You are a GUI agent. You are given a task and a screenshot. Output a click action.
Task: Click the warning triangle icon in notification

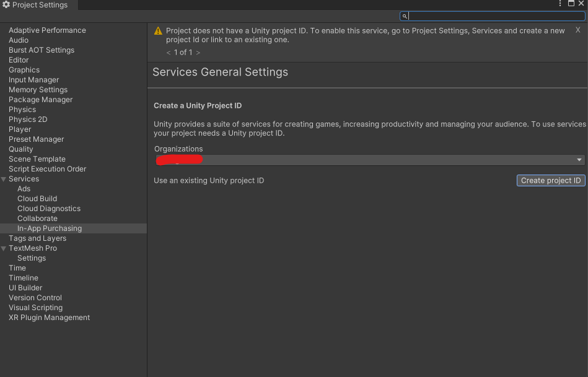158,31
